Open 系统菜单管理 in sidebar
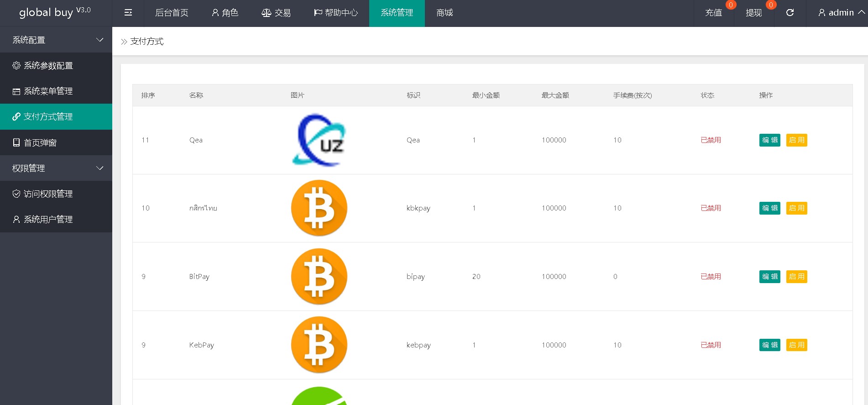This screenshot has height=405, width=868. (48, 91)
